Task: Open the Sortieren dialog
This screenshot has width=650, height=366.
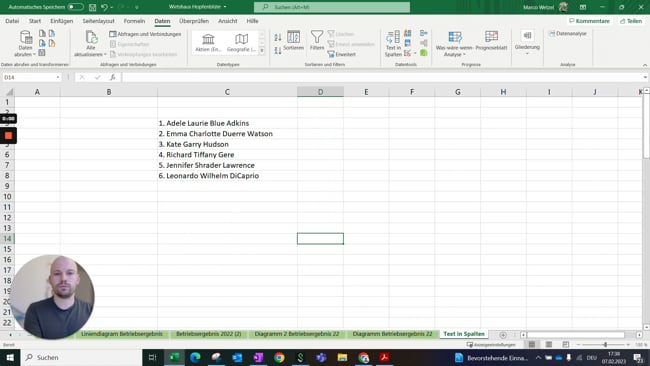Action: click(293, 41)
